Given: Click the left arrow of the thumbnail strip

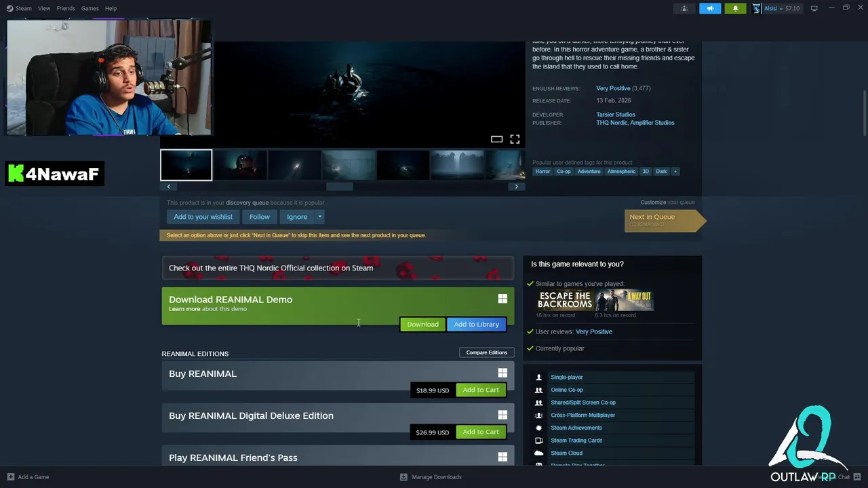Looking at the screenshot, I should 168,186.
